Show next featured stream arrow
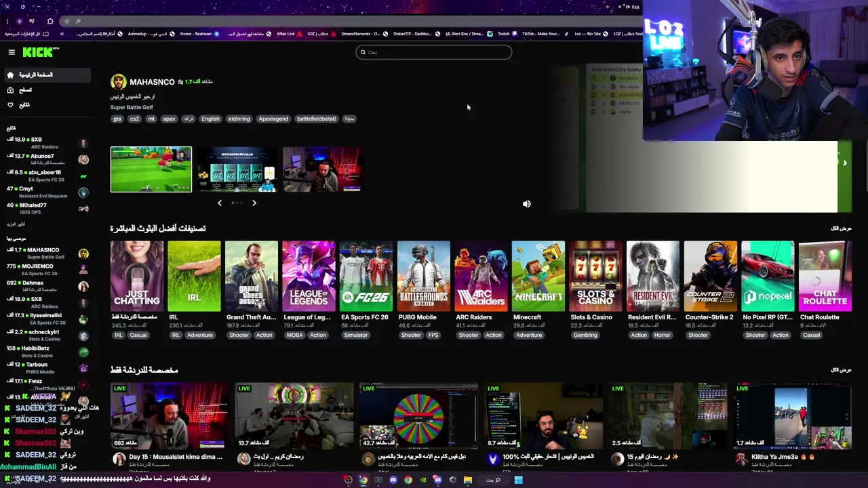Image resolution: width=868 pixels, height=488 pixels. click(x=254, y=203)
